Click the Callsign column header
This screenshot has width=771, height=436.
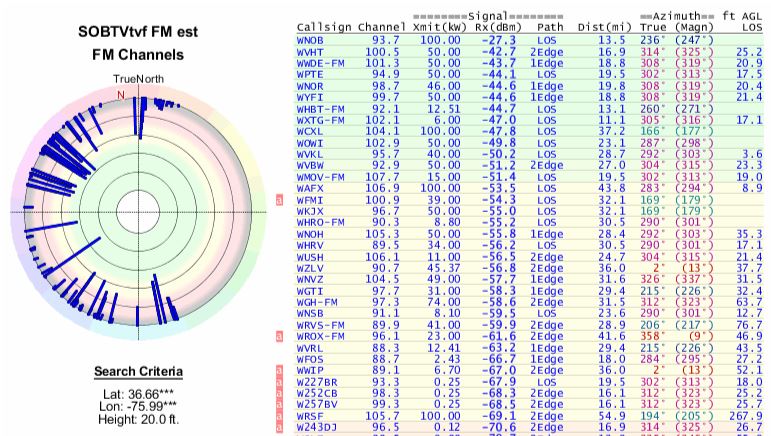pyautogui.click(x=324, y=28)
